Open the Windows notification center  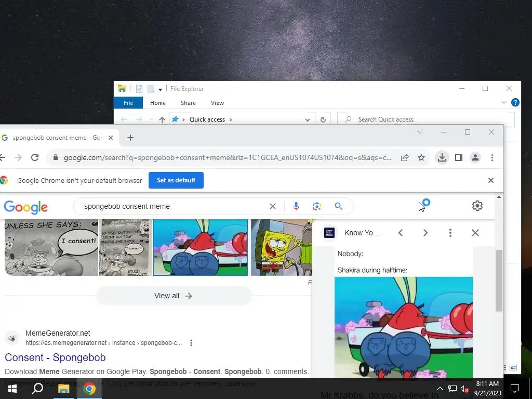pos(515,389)
